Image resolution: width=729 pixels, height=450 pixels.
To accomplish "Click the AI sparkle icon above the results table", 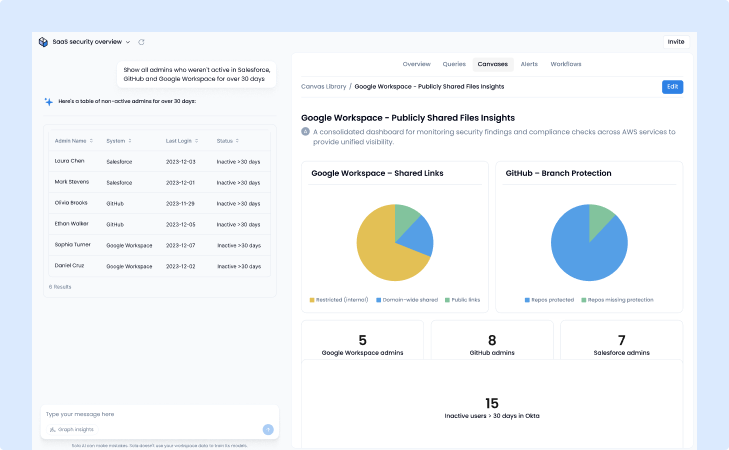I will point(48,101).
